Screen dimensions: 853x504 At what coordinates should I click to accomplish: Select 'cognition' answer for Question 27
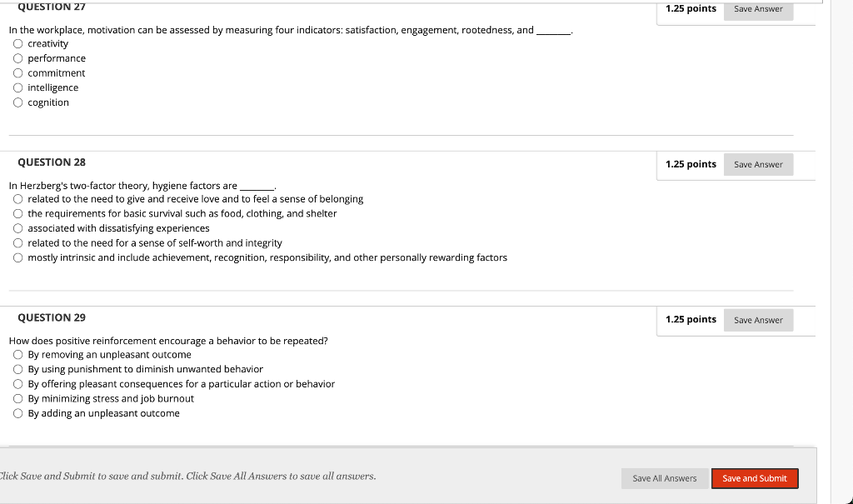17,102
